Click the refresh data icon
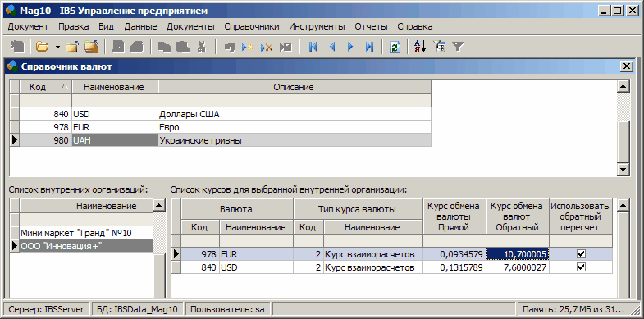 click(x=395, y=48)
